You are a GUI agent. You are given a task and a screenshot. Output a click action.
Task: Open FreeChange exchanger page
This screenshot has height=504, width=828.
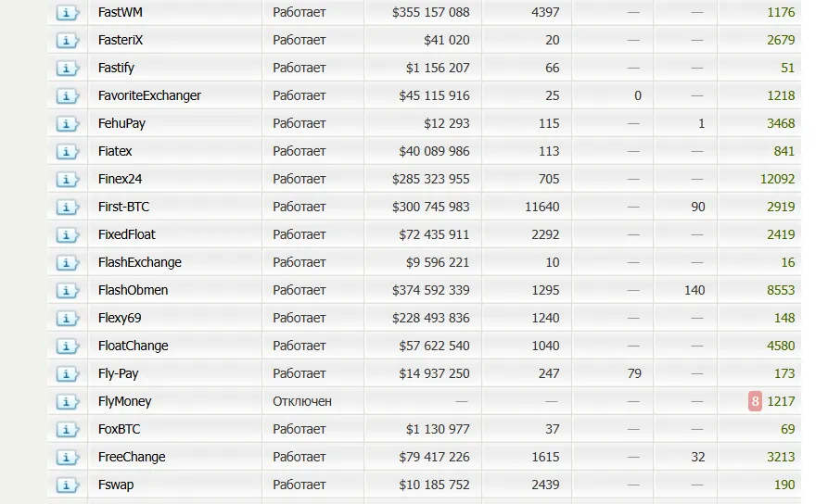pos(132,457)
